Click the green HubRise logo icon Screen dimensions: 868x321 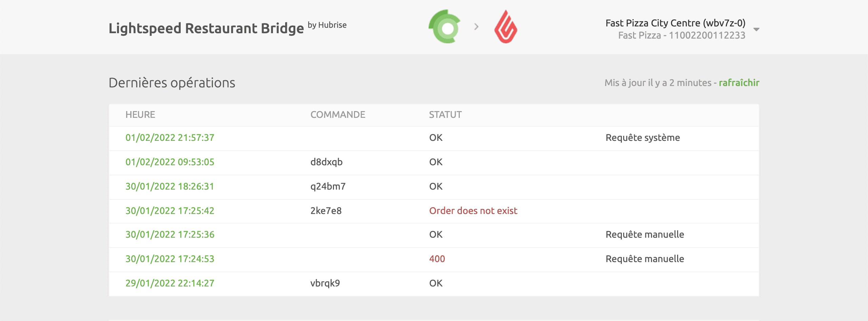point(445,27)
